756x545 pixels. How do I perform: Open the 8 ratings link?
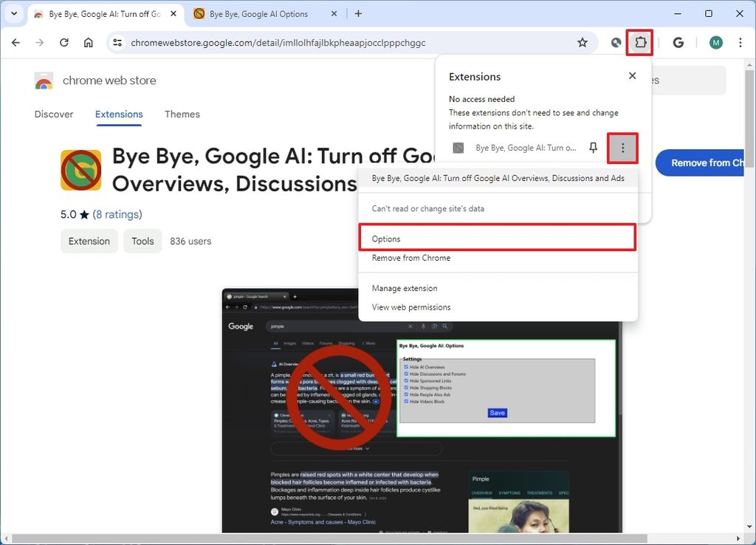117,214
